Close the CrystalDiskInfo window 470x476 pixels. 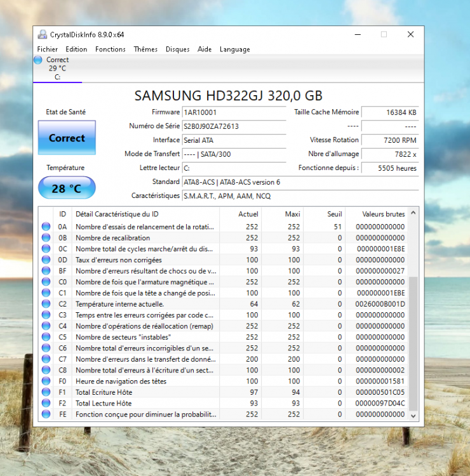410,35
